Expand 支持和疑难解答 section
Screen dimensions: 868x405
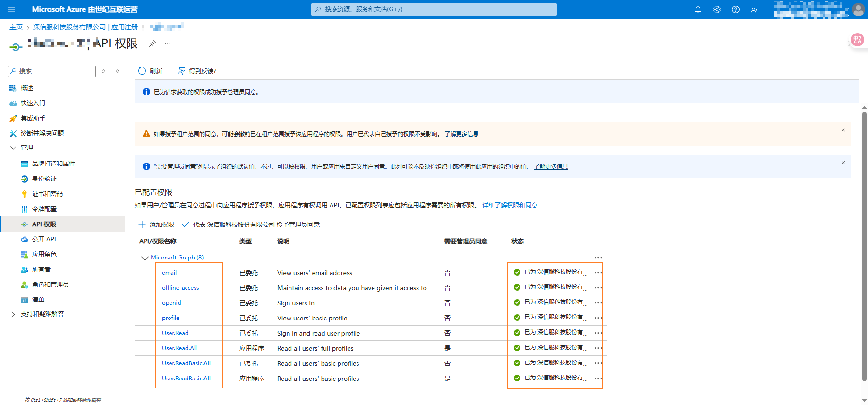pos(13,314)
